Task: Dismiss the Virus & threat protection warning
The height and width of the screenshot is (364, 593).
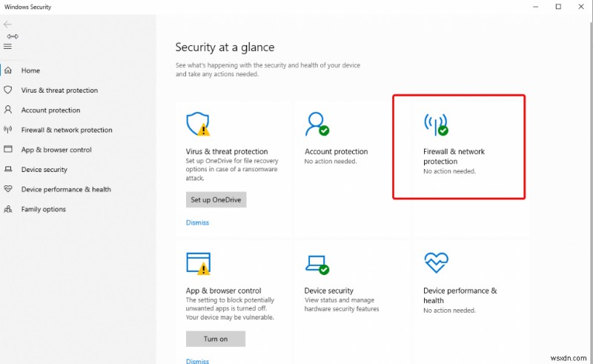Action: click(x=197, y=222)
